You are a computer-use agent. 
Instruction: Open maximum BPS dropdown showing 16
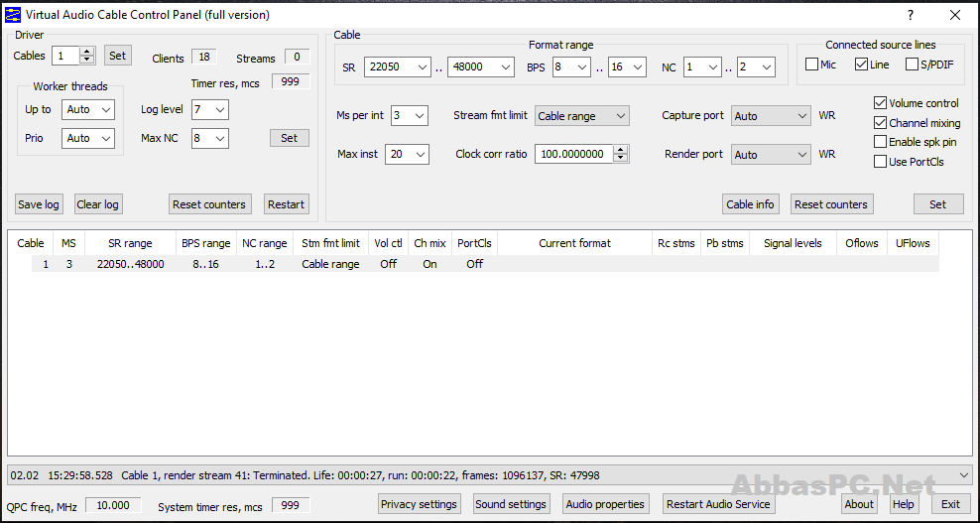pos(627,66)
